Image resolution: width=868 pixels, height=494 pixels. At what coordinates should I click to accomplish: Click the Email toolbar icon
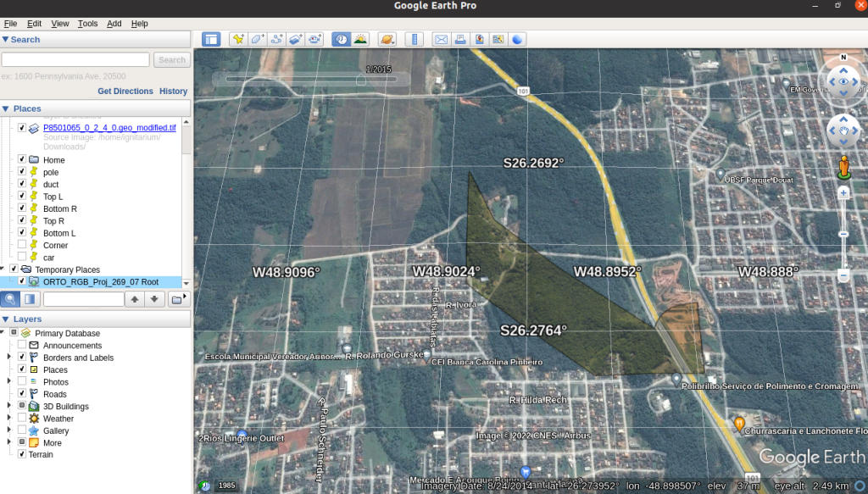441,39
